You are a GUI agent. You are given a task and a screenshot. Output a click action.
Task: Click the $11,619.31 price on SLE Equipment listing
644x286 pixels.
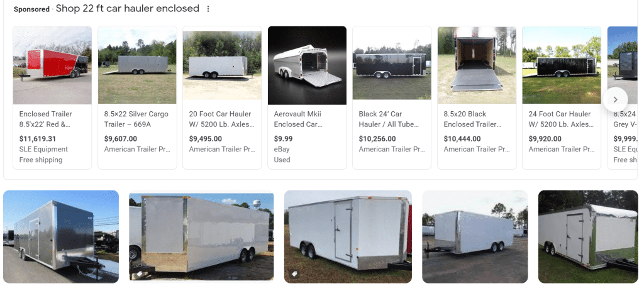pos(38,139)
